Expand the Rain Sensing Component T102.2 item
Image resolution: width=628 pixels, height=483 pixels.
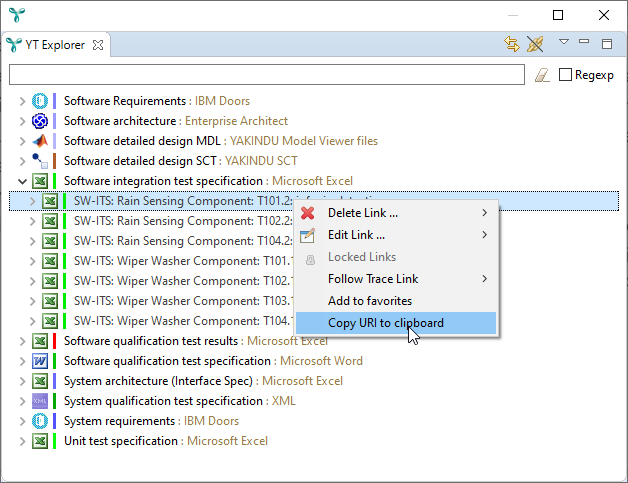coord(32,221)
